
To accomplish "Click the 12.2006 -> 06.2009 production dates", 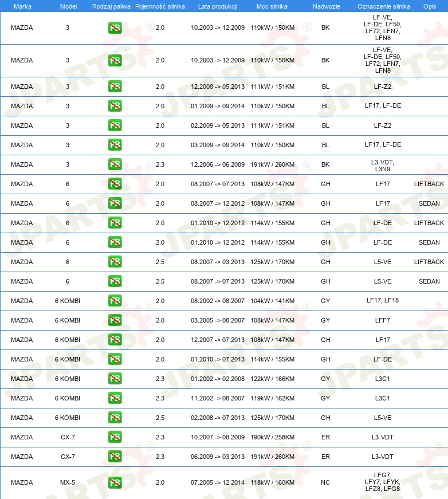I will [218, 164].
